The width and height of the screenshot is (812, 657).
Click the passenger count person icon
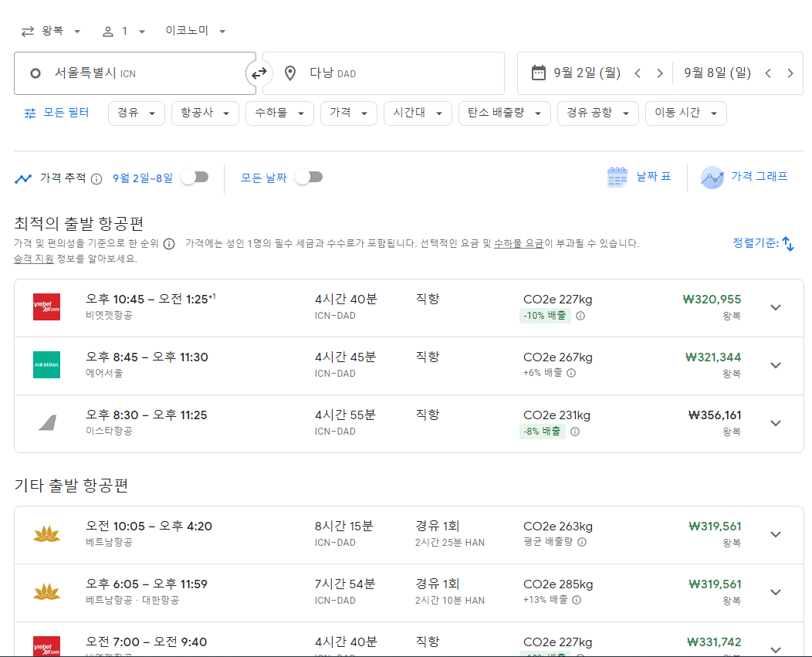(x=107, y=31)
